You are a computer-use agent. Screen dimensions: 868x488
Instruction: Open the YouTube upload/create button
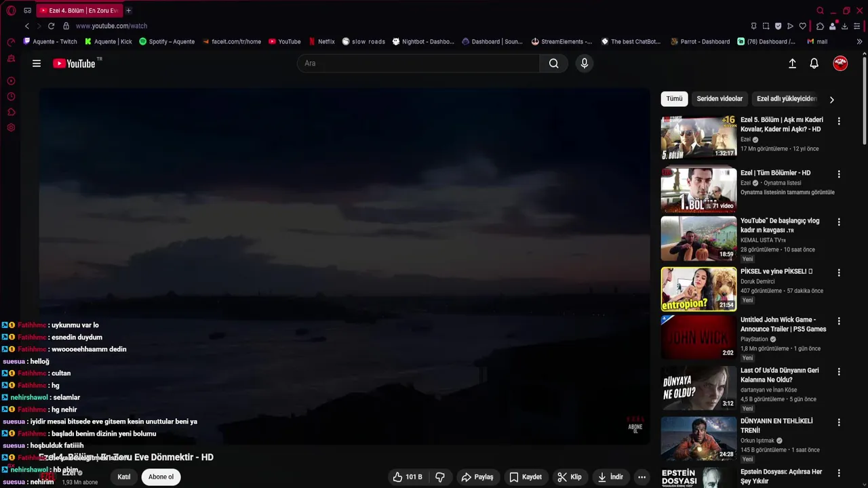click(x=792, y=63)
